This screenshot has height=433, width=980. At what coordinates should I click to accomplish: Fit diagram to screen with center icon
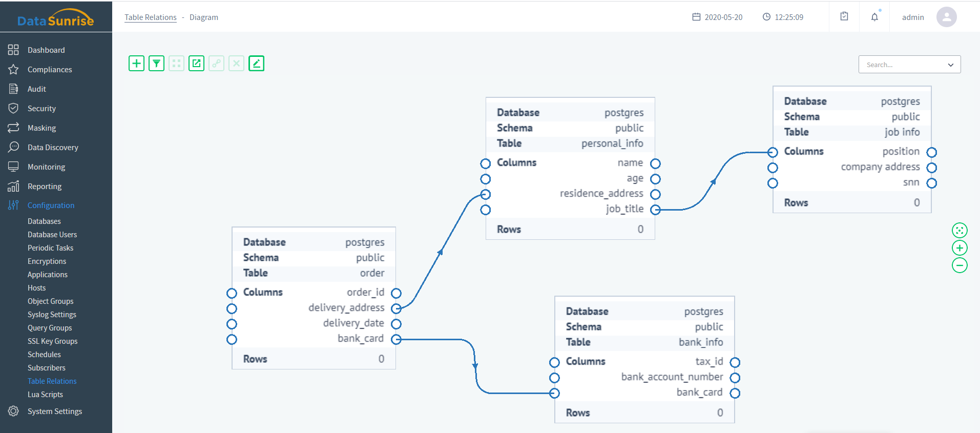(x=960, y=231)
